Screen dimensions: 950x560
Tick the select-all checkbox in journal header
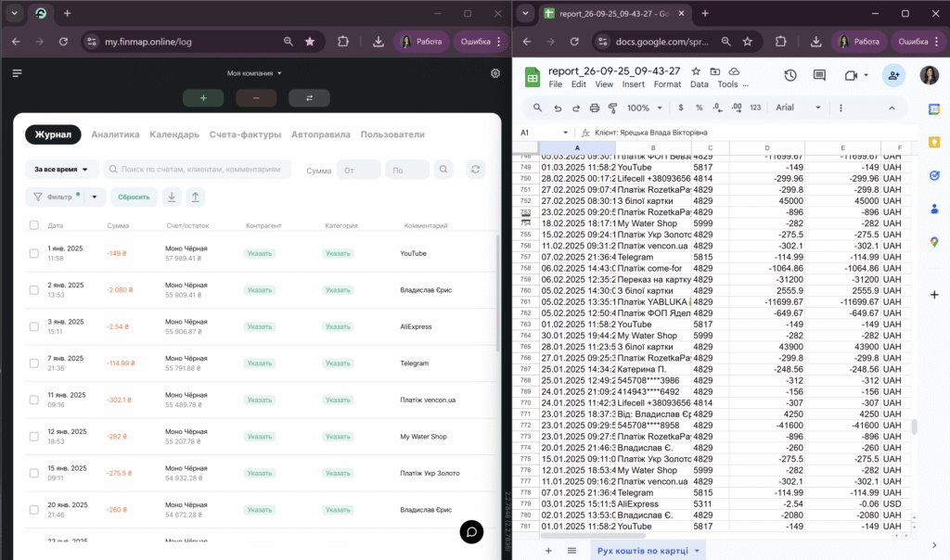click(x=34, y=225)
